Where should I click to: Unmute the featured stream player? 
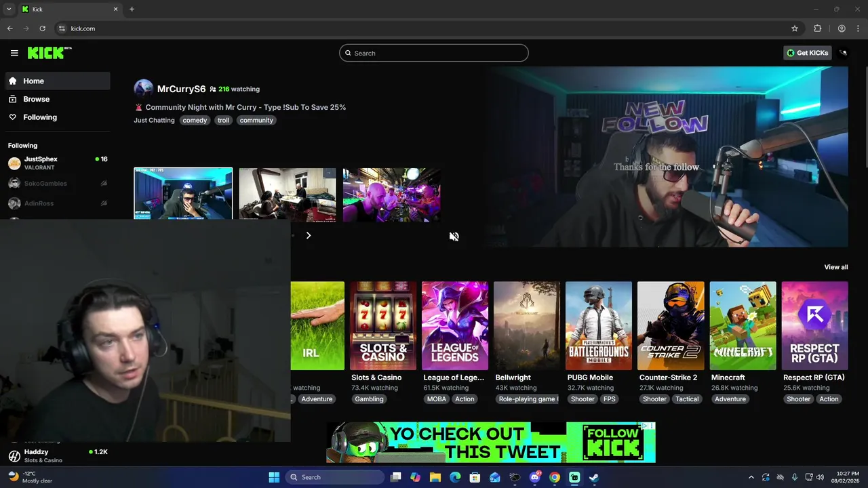click(454, 237)
